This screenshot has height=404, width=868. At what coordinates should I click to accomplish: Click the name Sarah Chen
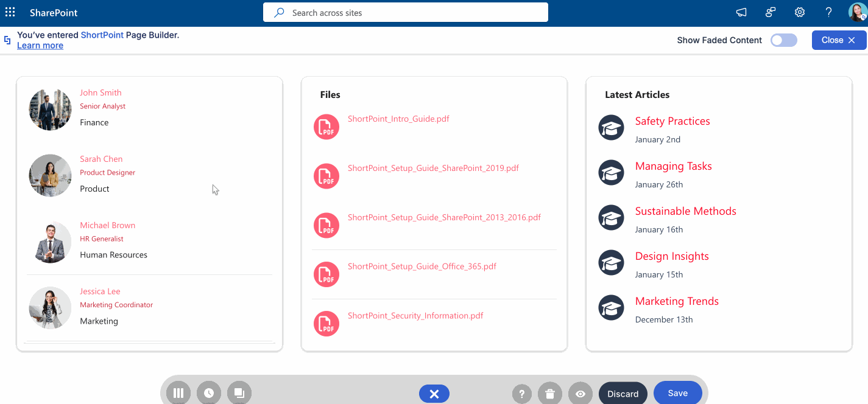click(x=101, y=159)
